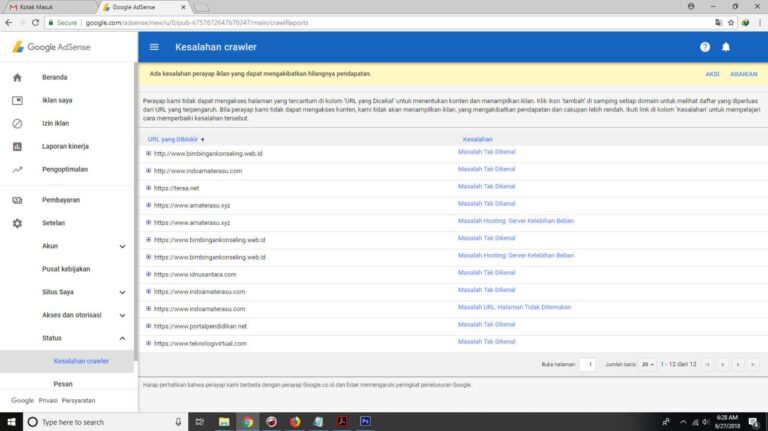Open the notifications bell
This screenshot has width=768, height=431.
[726, 47]
